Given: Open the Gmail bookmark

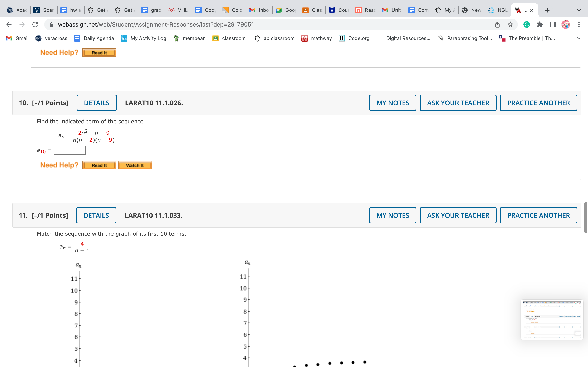Looking at the screenshot, I should pyautogui.click(x=17, y=38).
